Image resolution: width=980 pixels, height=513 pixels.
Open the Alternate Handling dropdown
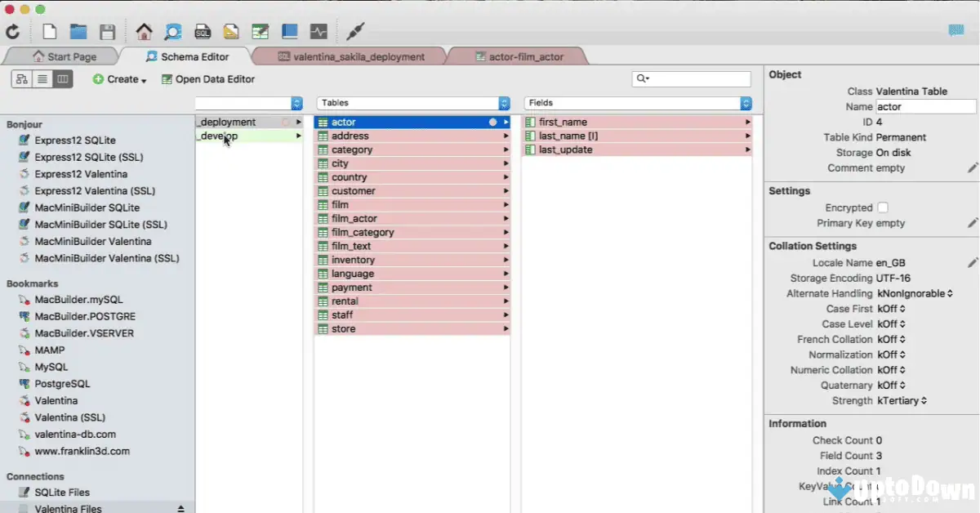[x=915, y=293]
